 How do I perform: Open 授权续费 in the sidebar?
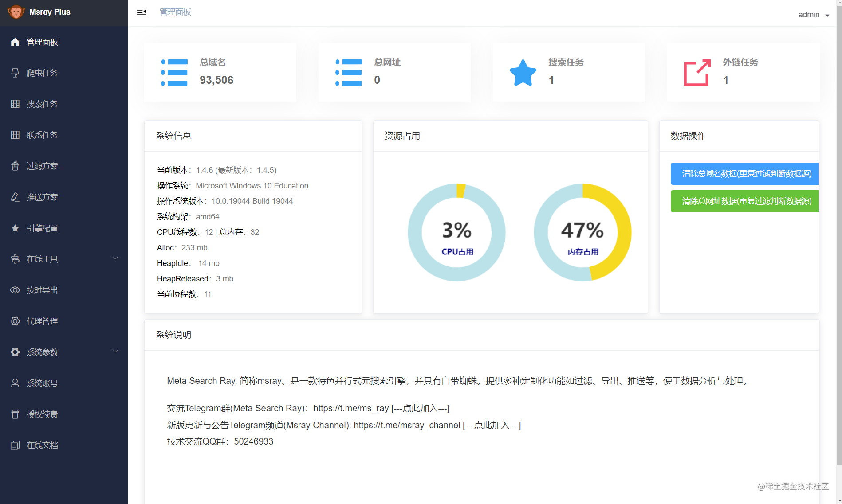point(64,414)
